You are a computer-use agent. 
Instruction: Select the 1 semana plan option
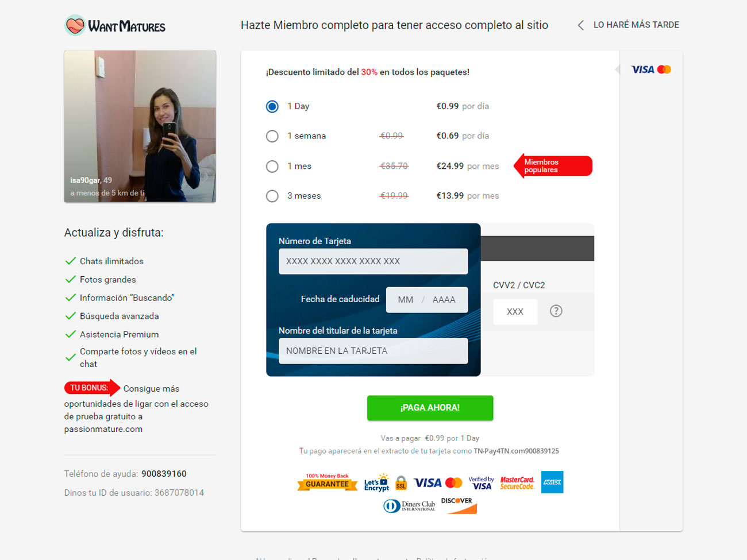pyautogui.click(x=272, y=136)
